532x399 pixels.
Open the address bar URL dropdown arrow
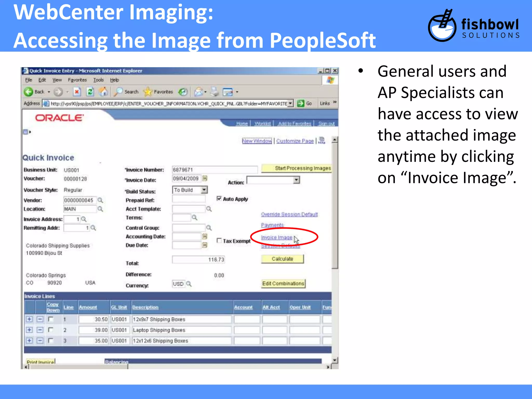click(290, 103)
